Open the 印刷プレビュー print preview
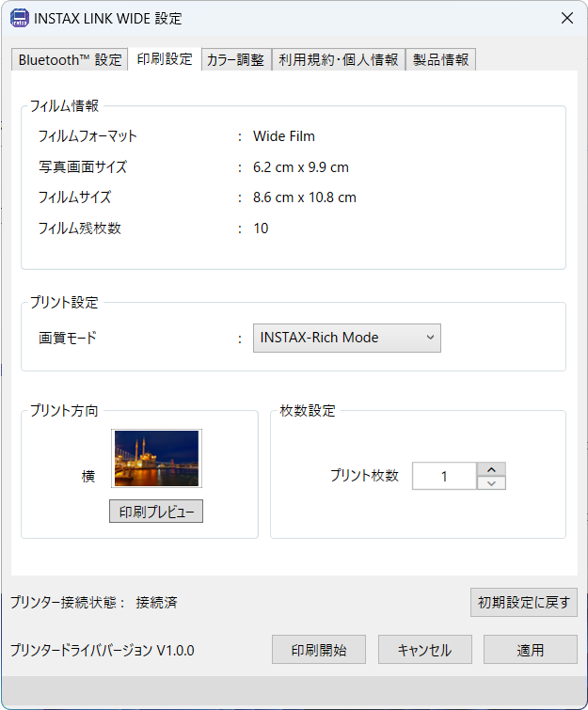 (156, 512)
